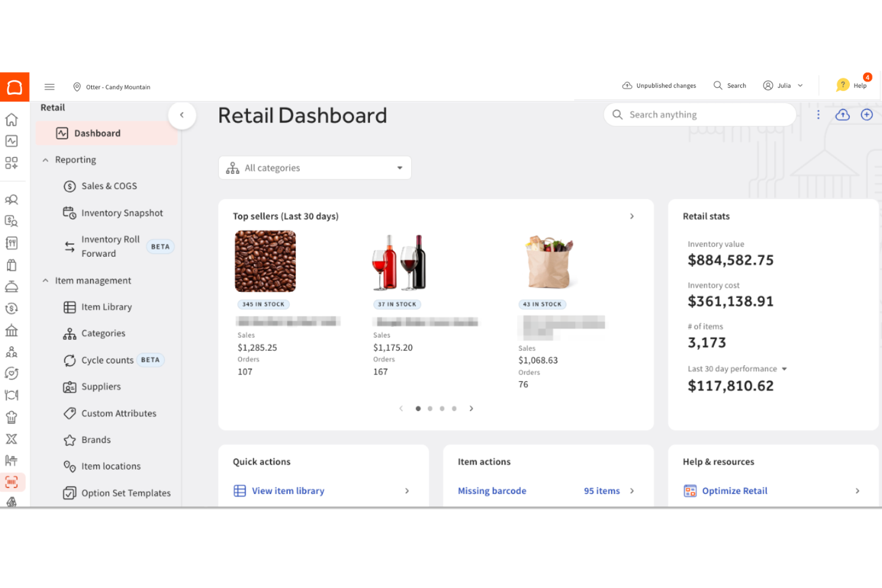882x588 pixels.
Task: Collapse the Item management section
Action: click(x=45, y=280)
